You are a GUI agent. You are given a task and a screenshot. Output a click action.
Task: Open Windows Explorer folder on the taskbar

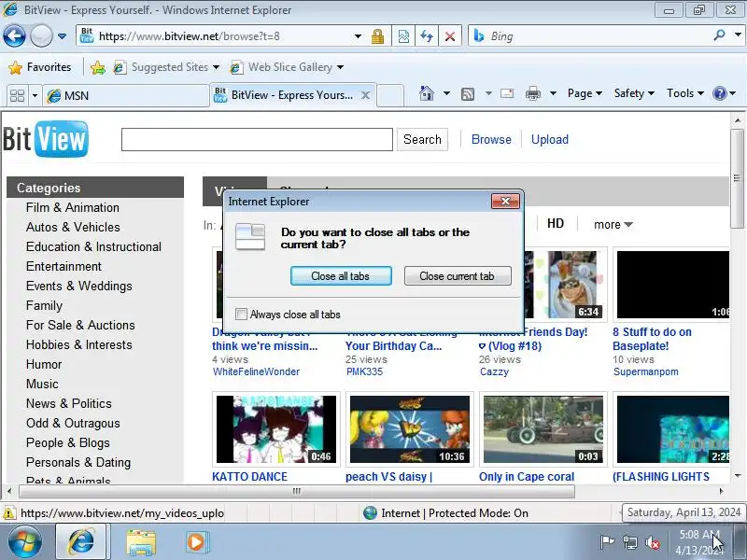(141, 543)
